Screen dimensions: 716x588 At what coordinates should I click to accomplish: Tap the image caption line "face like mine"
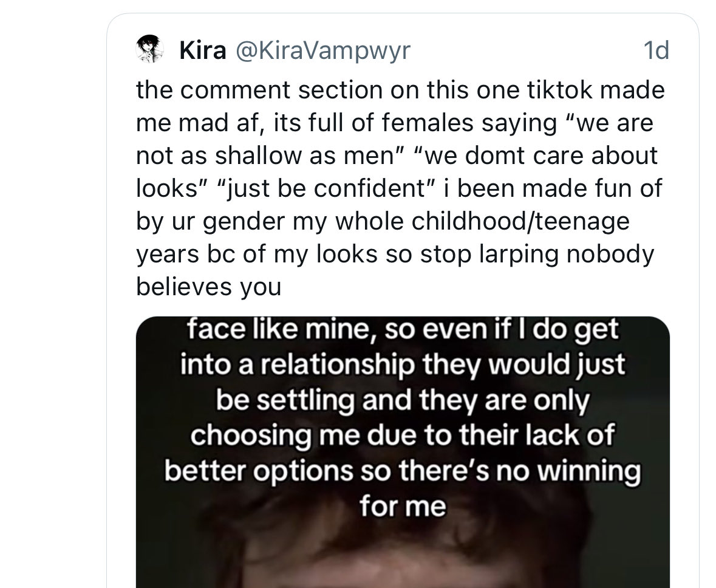pos(403,330)
